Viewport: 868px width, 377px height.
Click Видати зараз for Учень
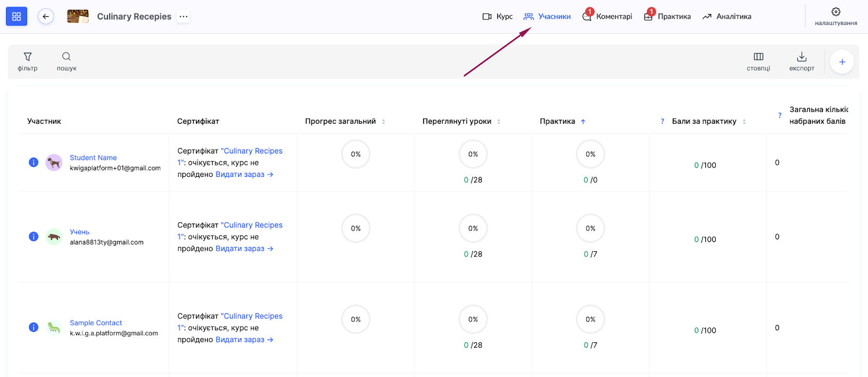244,248
